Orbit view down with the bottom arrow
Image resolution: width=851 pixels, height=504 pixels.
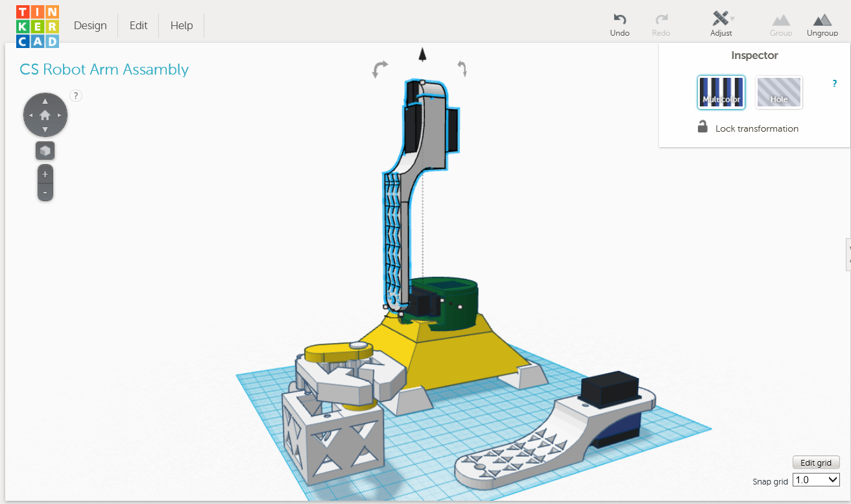45,130
